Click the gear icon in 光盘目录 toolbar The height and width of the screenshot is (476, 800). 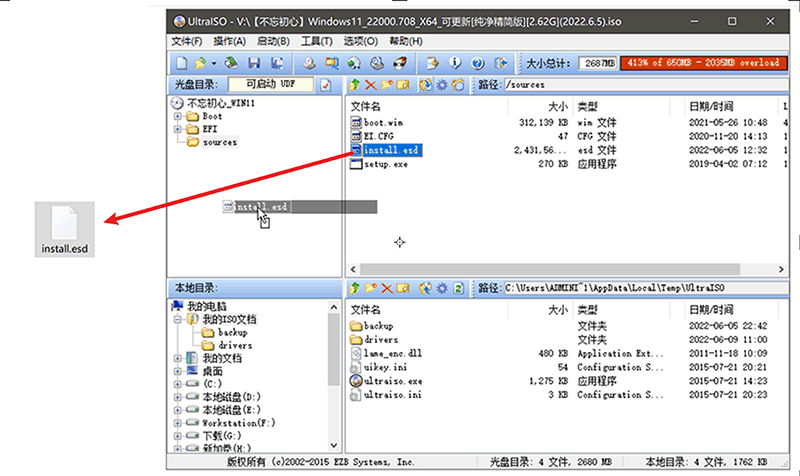[x=442, y=85]
